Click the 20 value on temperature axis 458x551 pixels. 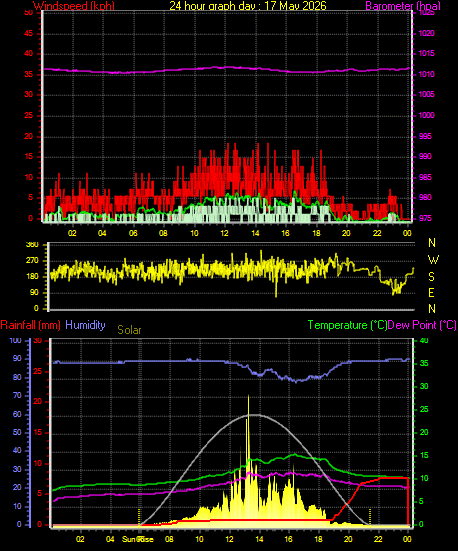(x=424, y=433)
